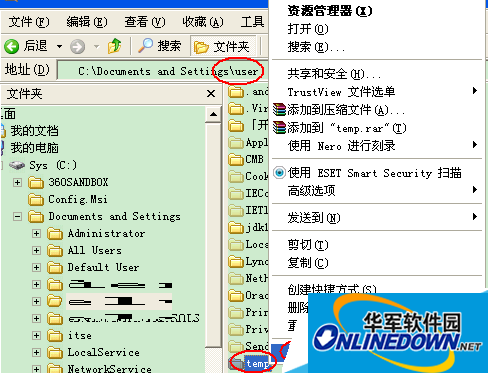Choose Sharing and Security (共享和安全) entry

pyautogui.click(x=334, y=74)
